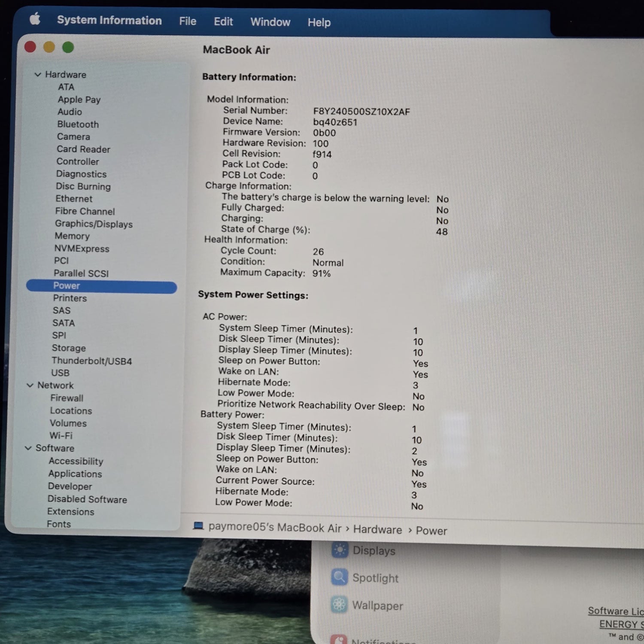
Task: Collapse the Hardware section chevron
Action: point(38,75)
